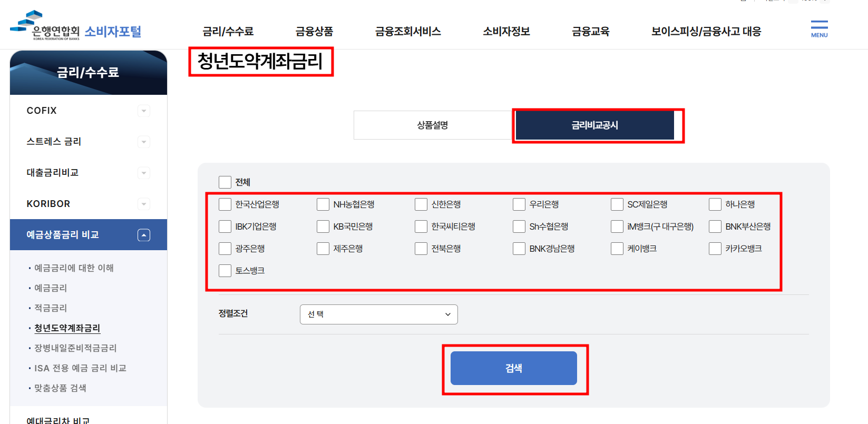868x424 pixels.
Task: Go to 예금금리에 대한 이해 link
Action: coord(74,268)
